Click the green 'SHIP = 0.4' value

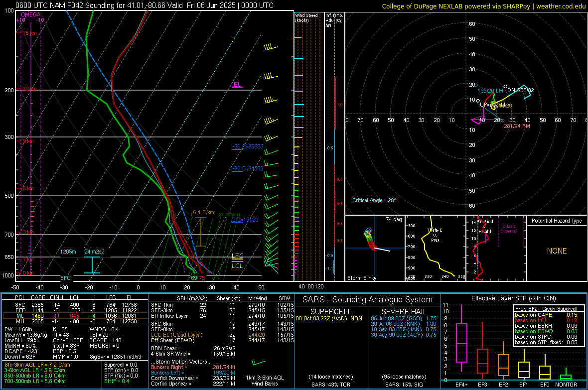click(x=117, y=381)
